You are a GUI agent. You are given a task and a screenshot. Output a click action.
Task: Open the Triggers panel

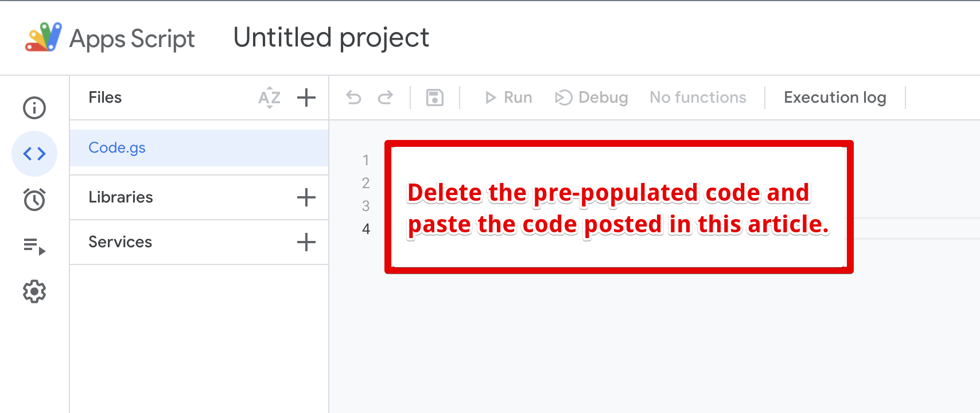(34, 200)
